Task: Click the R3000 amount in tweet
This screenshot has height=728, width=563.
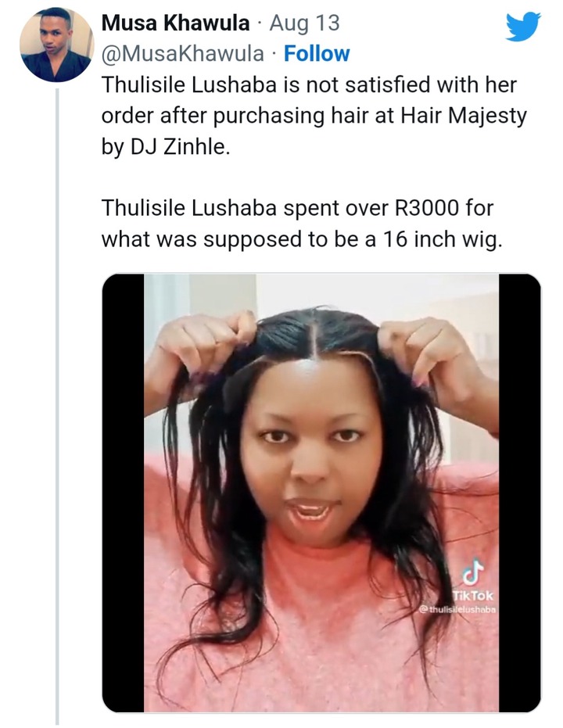Action: (x=426, y=207)
